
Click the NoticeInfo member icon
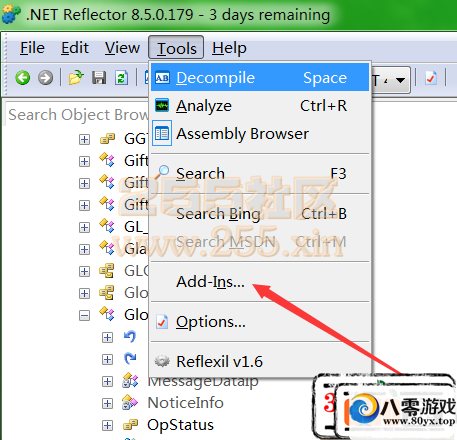coord(130,403)
